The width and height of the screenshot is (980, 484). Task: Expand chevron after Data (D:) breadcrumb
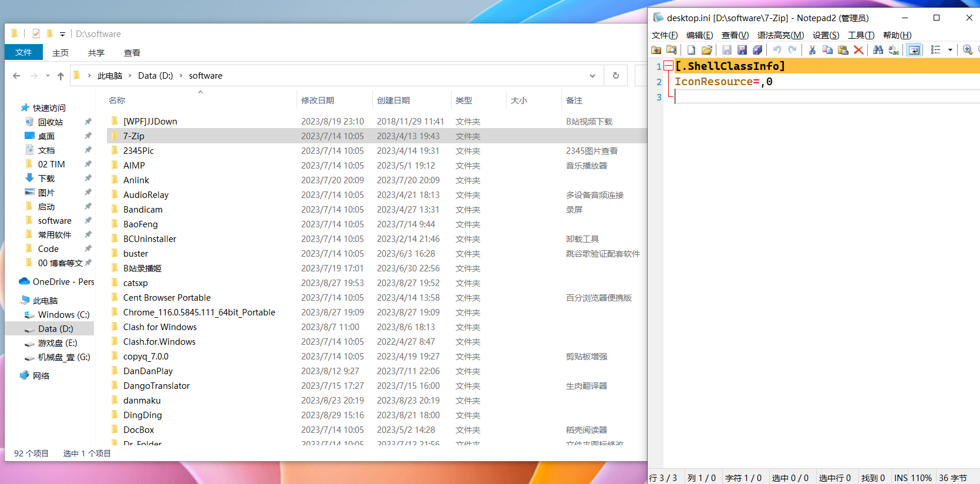(x=181, y=76)
